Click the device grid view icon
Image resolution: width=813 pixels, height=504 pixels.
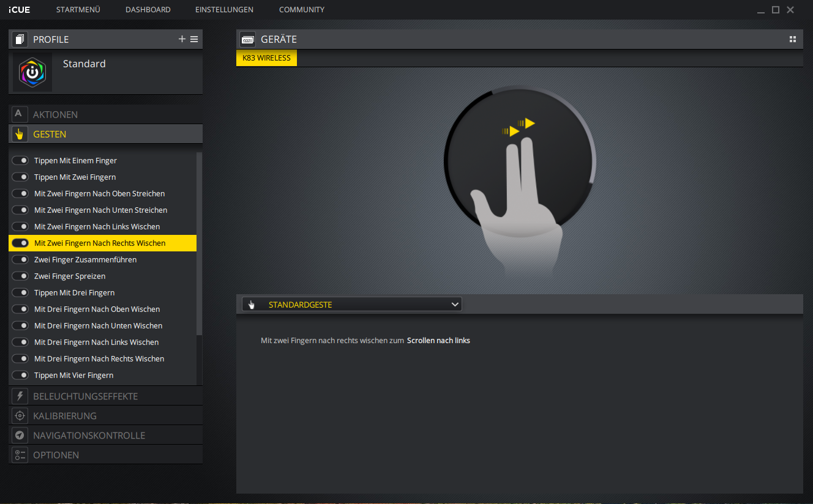click(x=793, y=39)
